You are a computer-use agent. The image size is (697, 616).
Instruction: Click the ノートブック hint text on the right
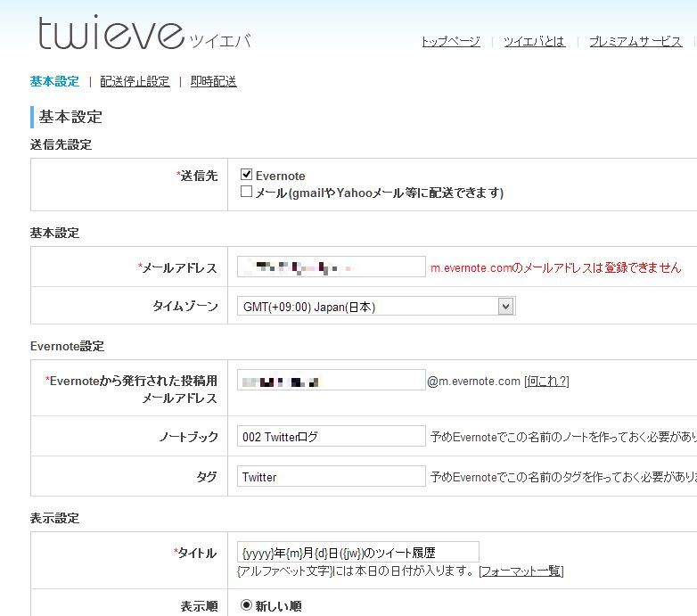click(x=563, y=437)
